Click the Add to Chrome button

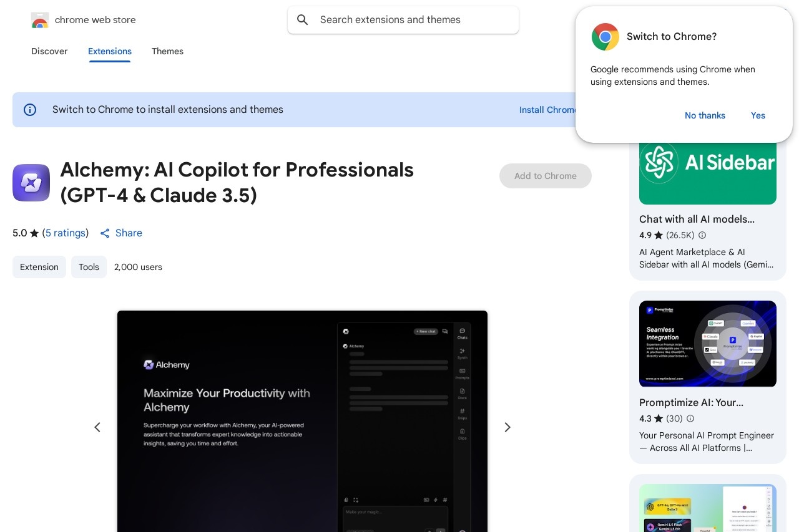pyautogui.click(x=546, y=176)
